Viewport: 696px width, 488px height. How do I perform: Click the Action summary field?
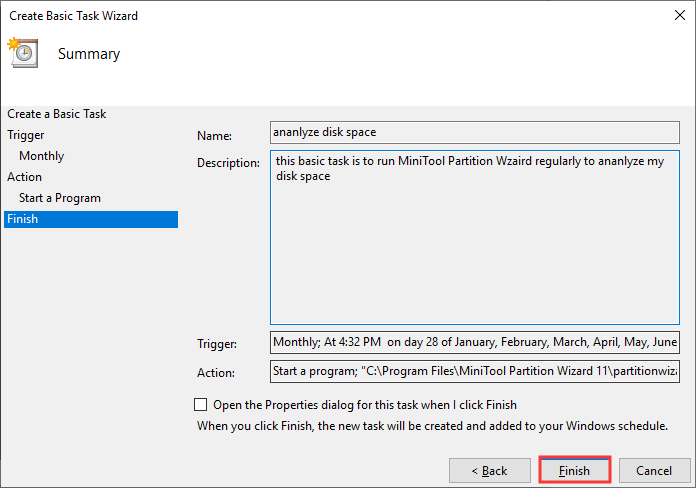coord(475,371)
